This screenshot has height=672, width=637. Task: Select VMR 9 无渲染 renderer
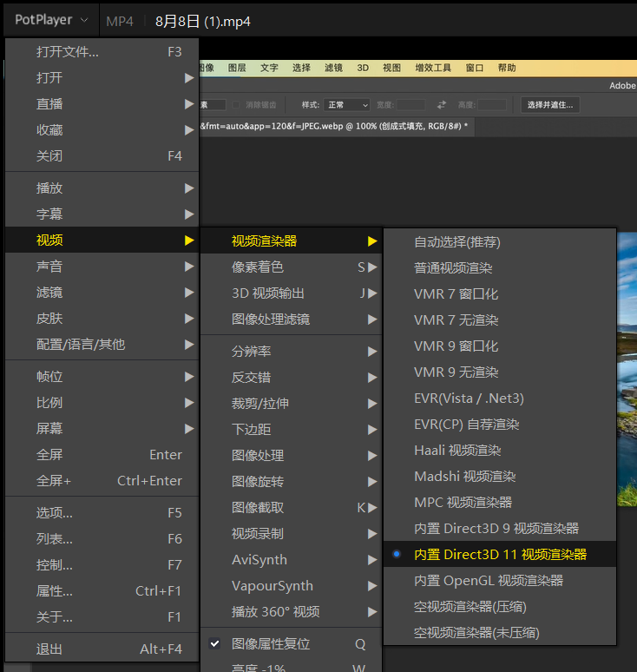[500, 372]
